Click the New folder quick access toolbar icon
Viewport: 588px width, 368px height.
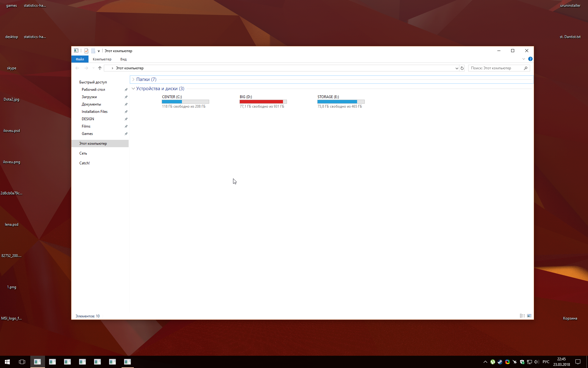(93, 51)
